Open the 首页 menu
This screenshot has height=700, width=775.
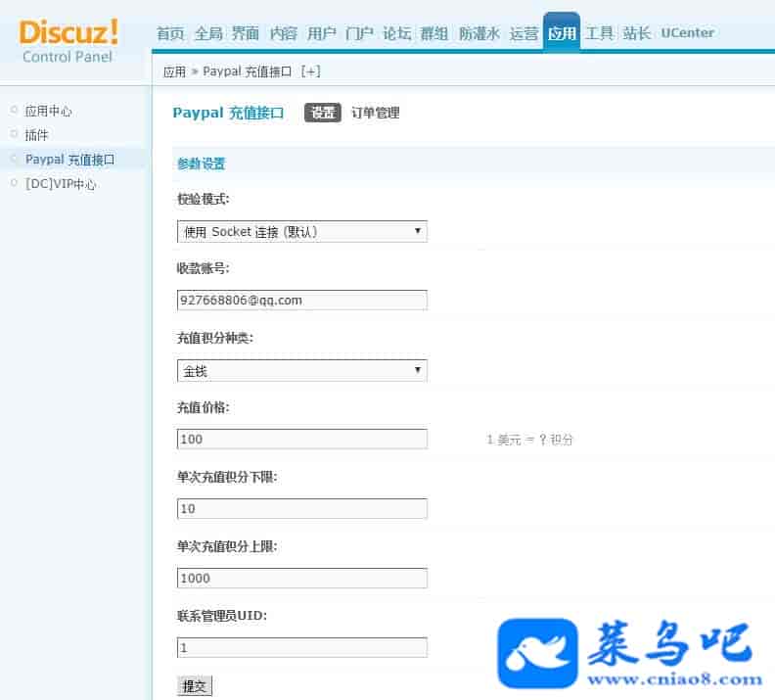(x=170, y=33)
